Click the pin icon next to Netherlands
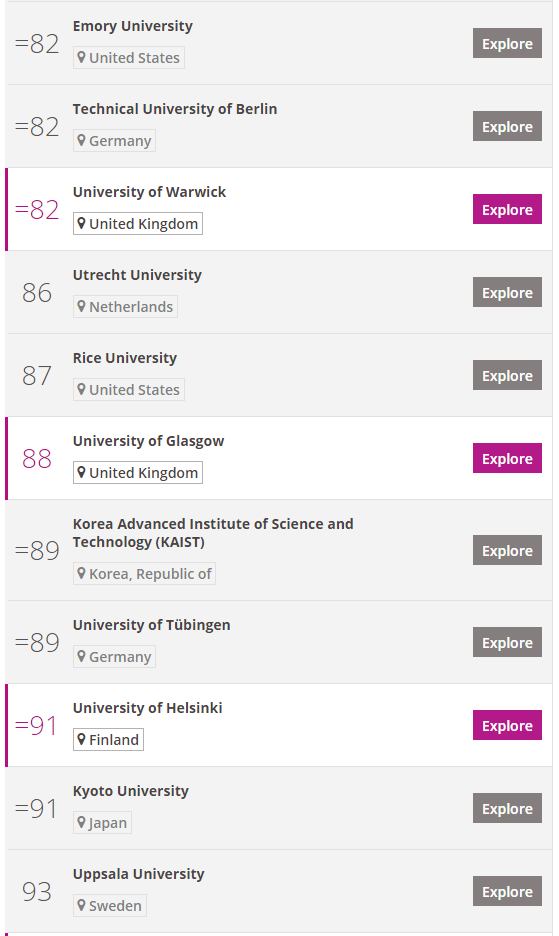 point(81,306)
